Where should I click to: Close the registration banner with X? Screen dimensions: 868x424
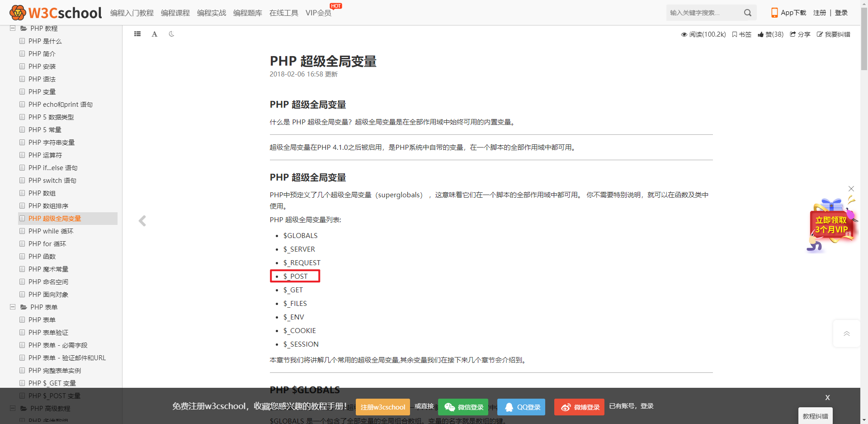pos(827,397)
